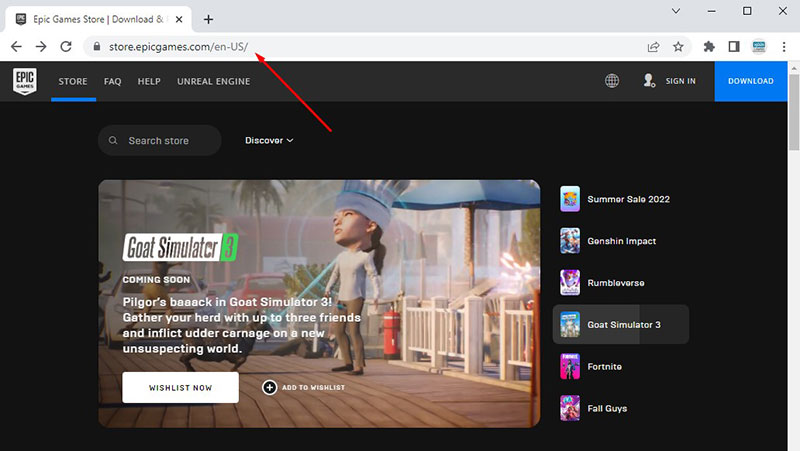The image size is (800, 451).
Task: Click the search magnifier icon
Action: (x=113, y=140)
